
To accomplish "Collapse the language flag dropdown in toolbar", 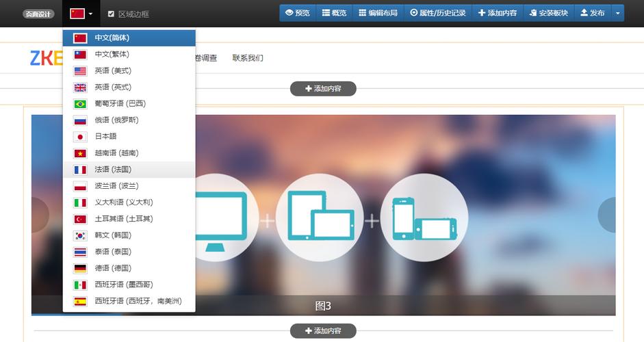I will (x=81, y=14).
